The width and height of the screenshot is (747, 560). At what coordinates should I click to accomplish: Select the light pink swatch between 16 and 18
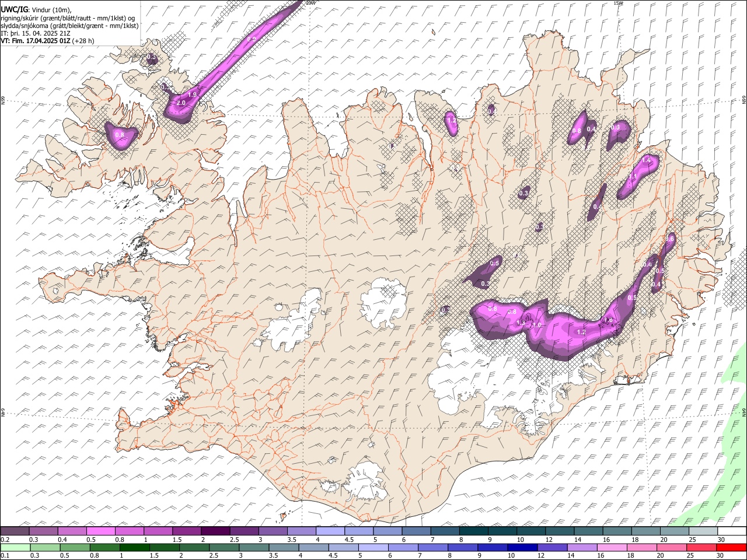click(x=612, y=547)
